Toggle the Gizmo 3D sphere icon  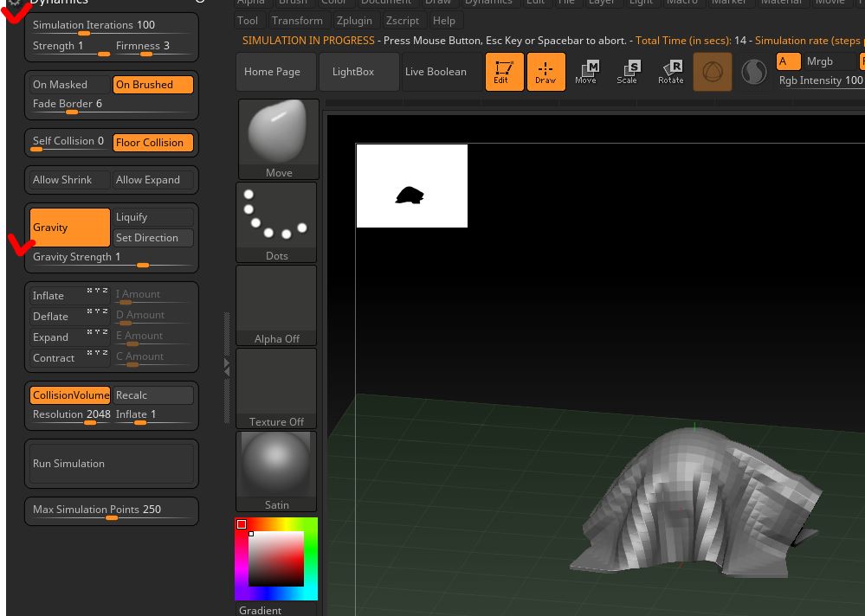[713, 72]
